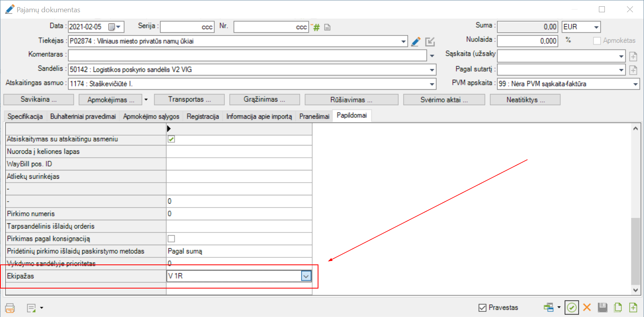The width and height of the screenshot is (644, 317).
Task: Click the Serija input field
Action: (187, 27)
